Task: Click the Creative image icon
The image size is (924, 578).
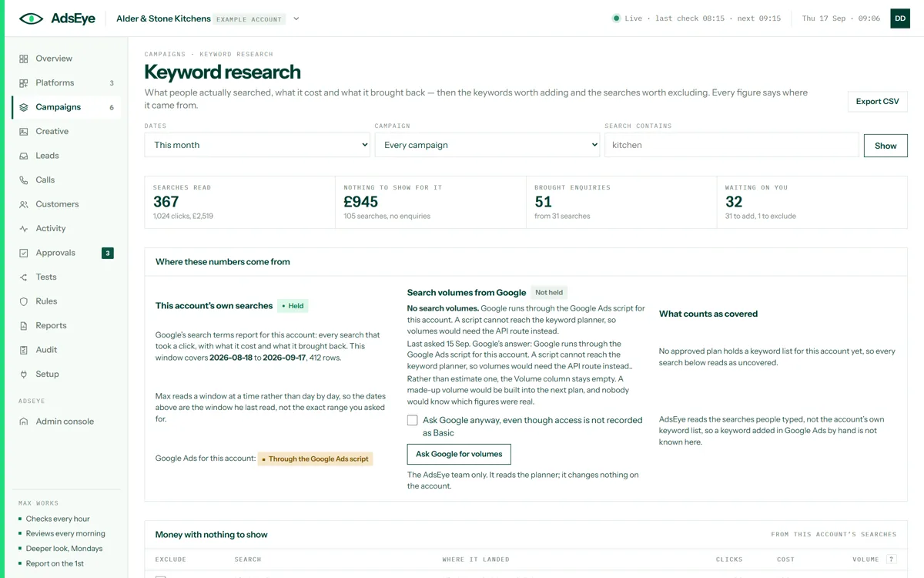Action: click(x=24, y=132)
